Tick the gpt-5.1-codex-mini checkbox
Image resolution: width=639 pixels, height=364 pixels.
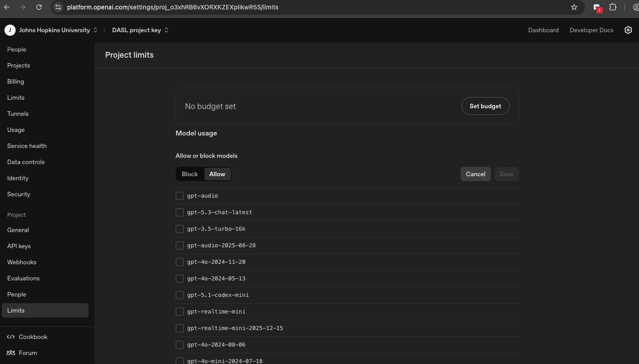tap(180, 295)
